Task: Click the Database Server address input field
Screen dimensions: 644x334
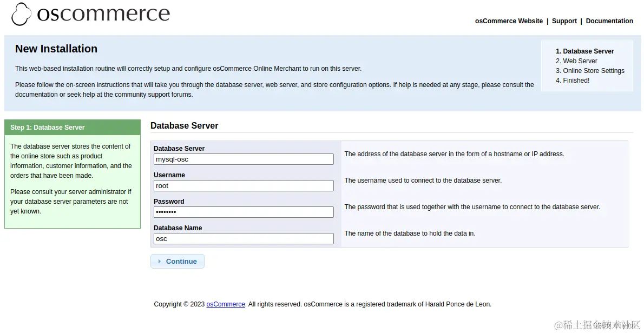Action: 244,159
